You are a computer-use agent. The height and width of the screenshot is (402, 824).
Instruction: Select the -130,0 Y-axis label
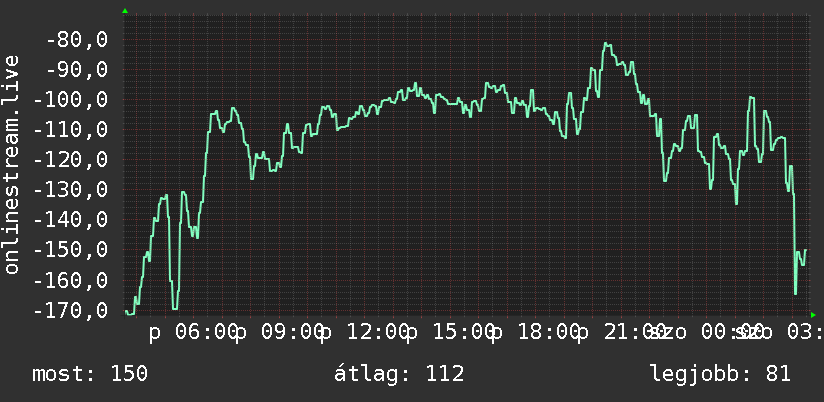[70, 190]
